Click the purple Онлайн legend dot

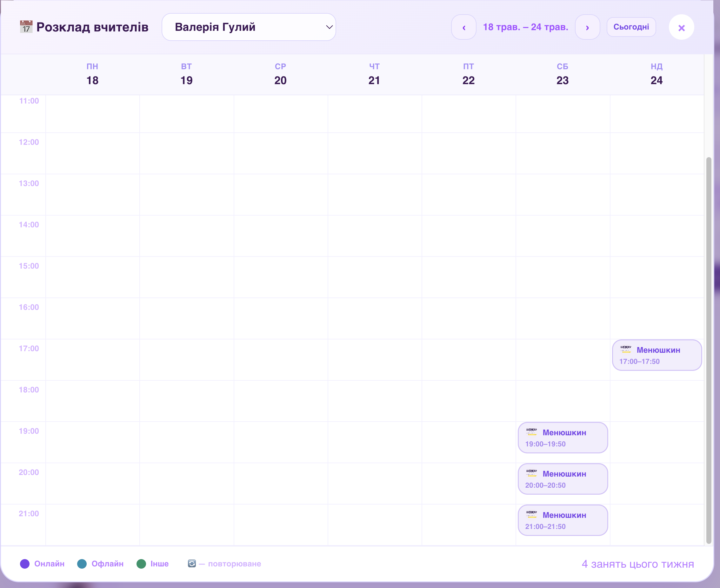[25, 564]
